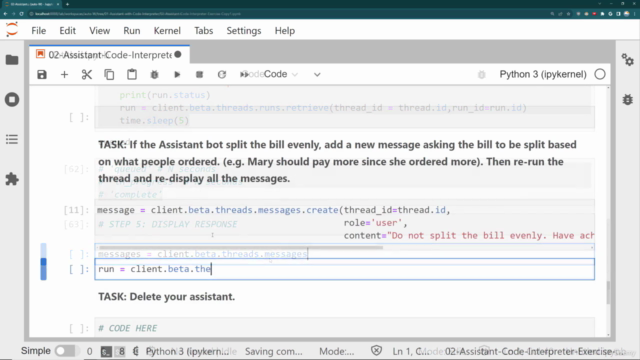Paste cell from clipboard
The width and height of the screenshot is (640, 360).
pos(132,75)
